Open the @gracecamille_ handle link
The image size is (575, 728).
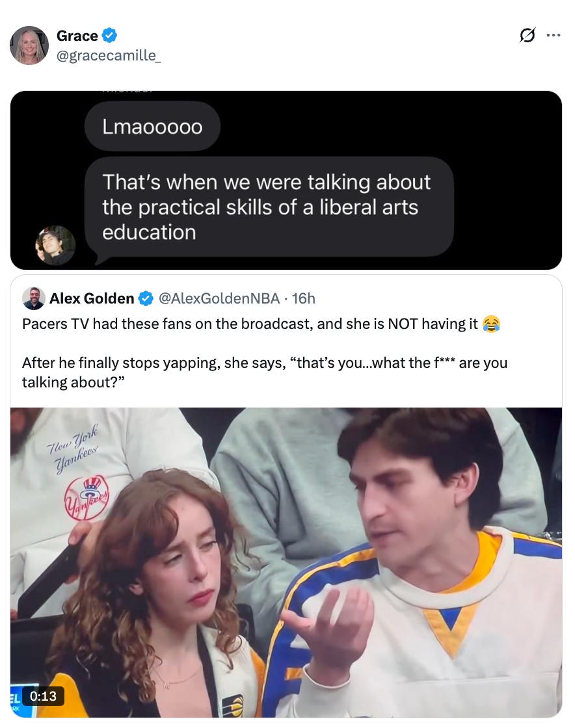pos(109,56)
